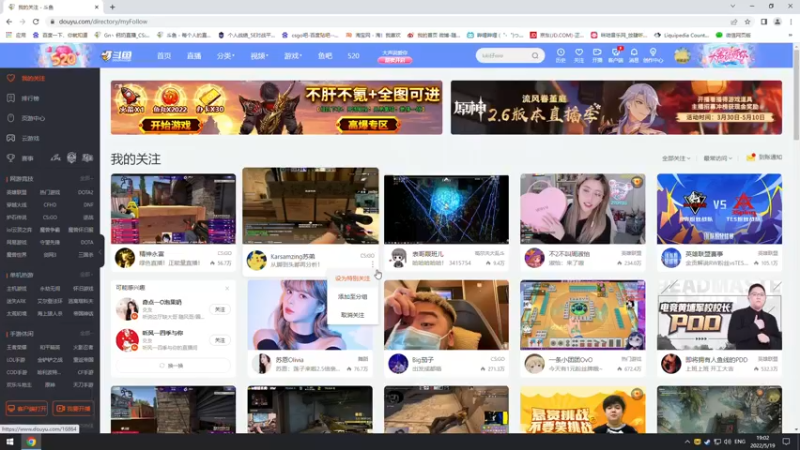
Task: Click volume icon in system tray
Action: pos(727,442)
